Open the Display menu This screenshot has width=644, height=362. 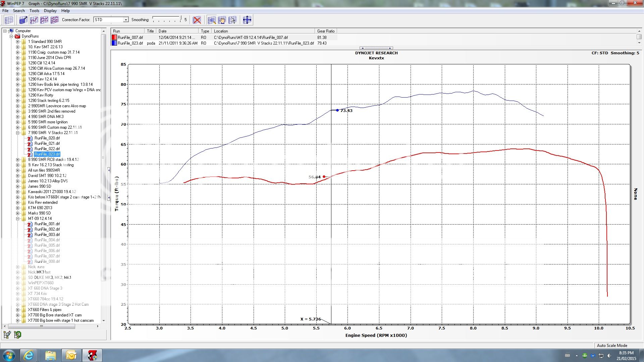[50, 11]
